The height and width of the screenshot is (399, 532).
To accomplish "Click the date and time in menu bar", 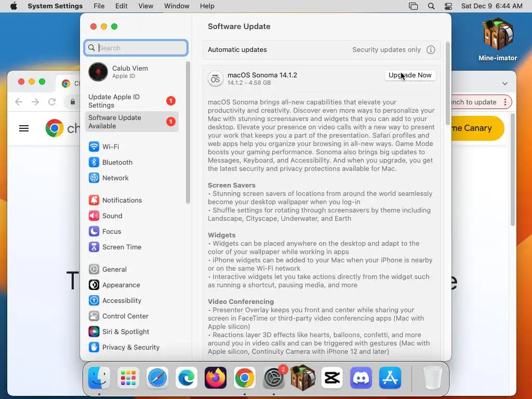I will [491, 6].
